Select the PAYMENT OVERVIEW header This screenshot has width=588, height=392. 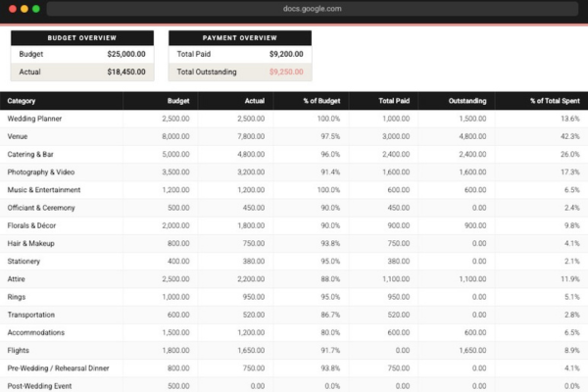240,38
